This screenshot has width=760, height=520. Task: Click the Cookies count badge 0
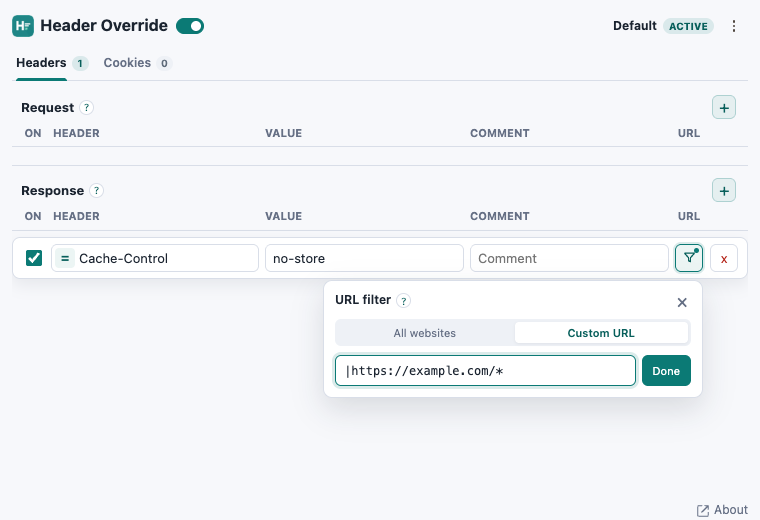[164, 63]
